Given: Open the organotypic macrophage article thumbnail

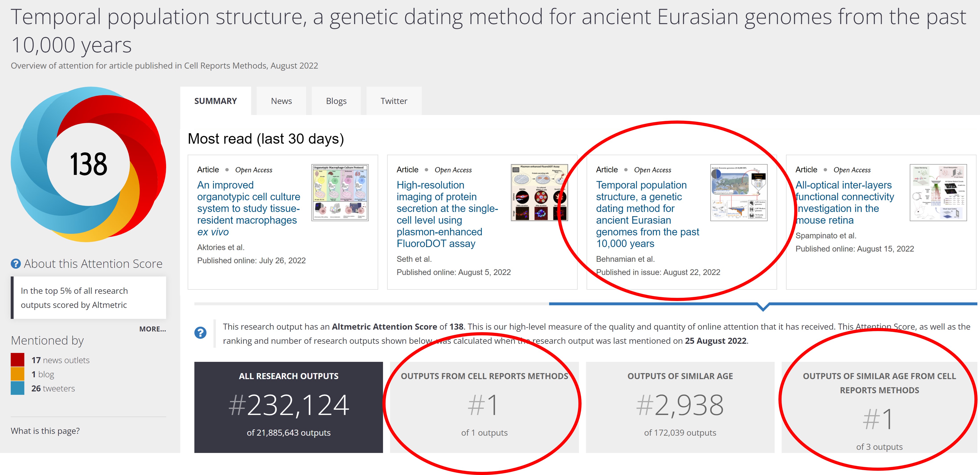Looking at the screenshot, I should pos(340,192).
